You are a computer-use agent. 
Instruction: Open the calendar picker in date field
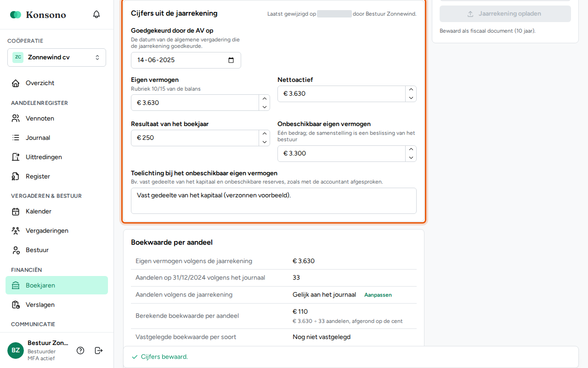[231, 60]
